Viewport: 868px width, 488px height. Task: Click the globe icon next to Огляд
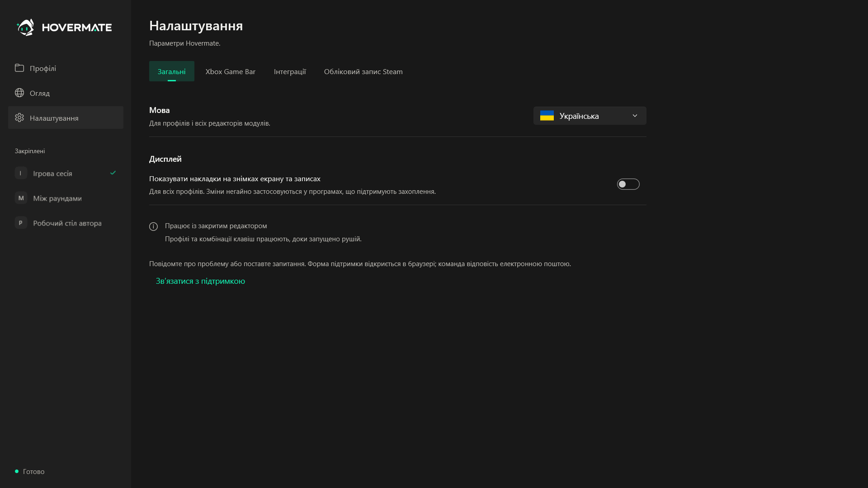(x=19, y=93)
